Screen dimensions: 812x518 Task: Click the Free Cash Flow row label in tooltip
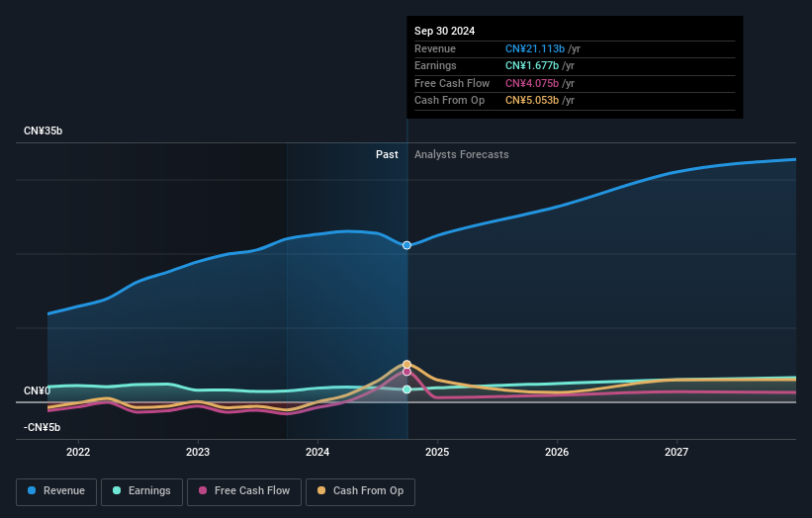(x=452, y=83)
